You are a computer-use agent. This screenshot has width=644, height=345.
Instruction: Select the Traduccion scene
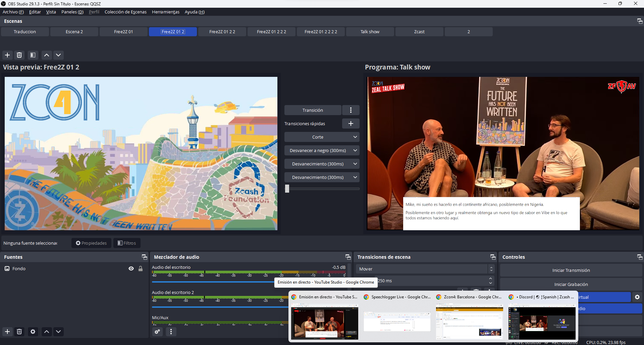25,32
